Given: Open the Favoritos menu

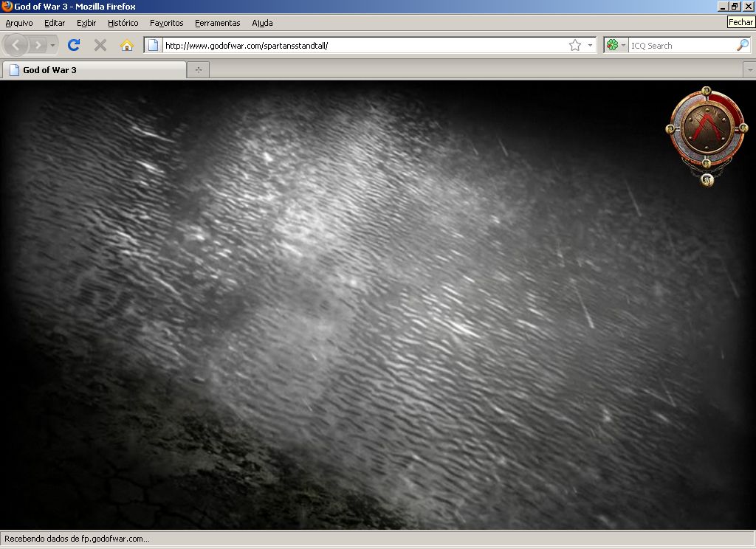Looking at the screenshot, I should tap(166, 23).
